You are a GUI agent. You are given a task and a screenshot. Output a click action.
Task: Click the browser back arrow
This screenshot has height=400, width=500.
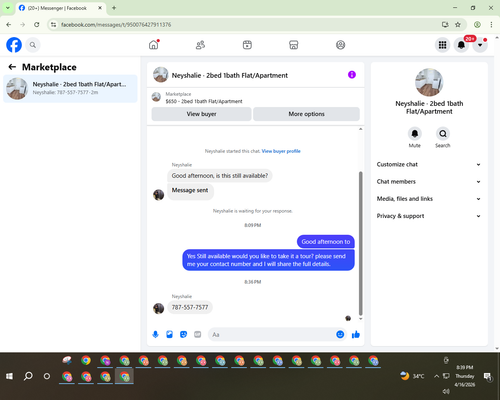pyautogui.click(x=9, y=24)
